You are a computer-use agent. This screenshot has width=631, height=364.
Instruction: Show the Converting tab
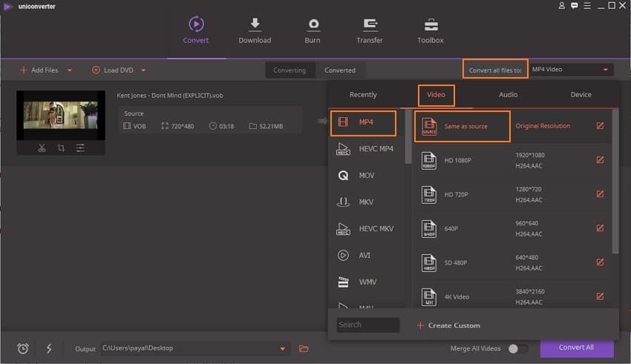[x=290, y=70]
